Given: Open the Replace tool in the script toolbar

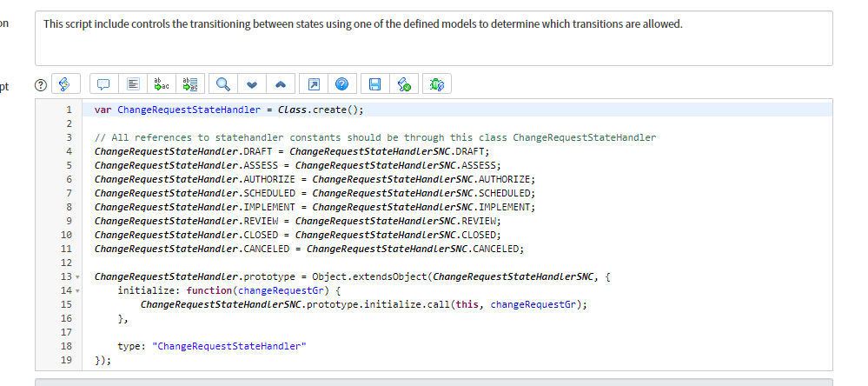Looking at the screenshot, I should [161, 84].
